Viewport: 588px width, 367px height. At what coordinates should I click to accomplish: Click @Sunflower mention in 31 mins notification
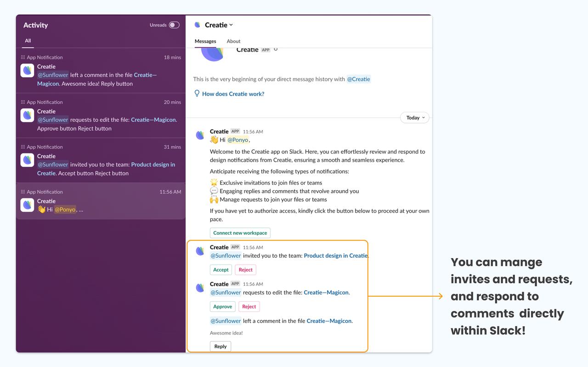coord(53,164)
